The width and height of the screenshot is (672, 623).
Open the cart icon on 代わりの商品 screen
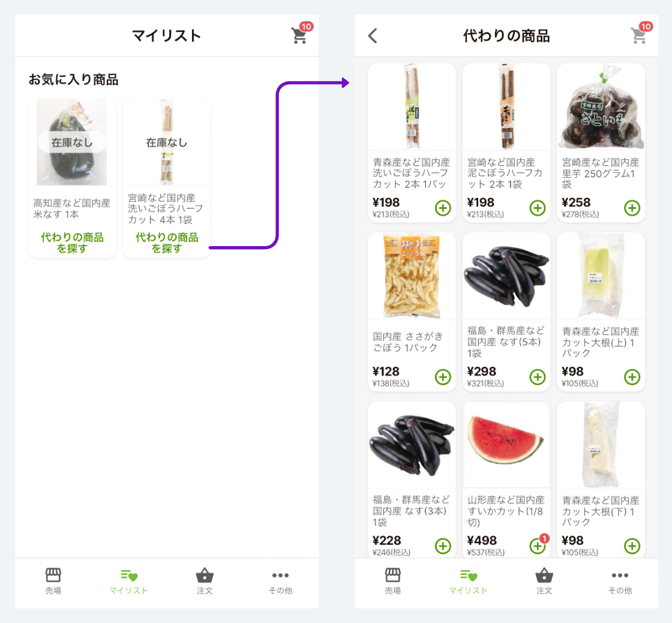click(640, 34)
